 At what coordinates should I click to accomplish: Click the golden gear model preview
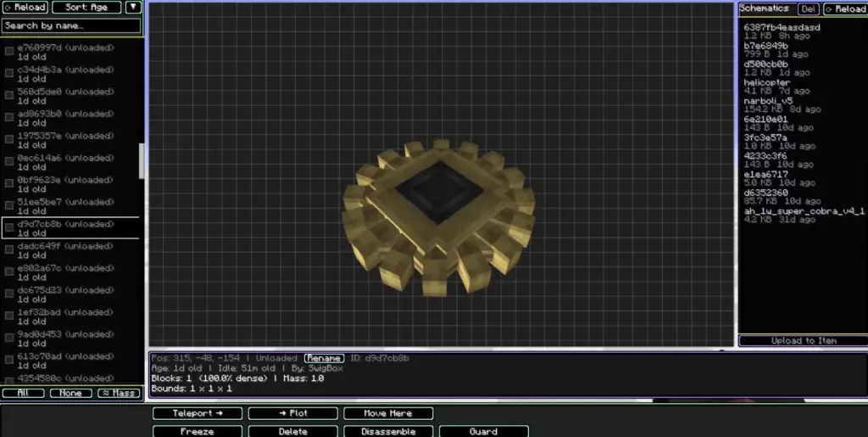point(439,217)
